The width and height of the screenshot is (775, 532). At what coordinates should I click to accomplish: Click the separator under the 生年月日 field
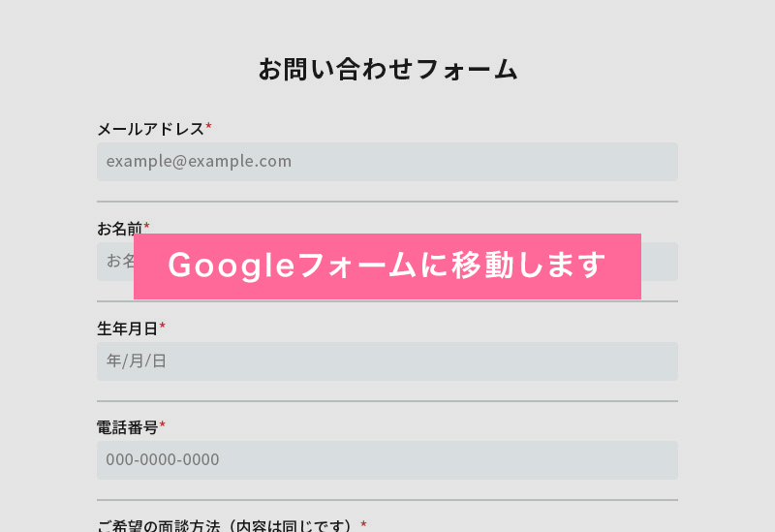pyautogui.click(x=387, y=401)
